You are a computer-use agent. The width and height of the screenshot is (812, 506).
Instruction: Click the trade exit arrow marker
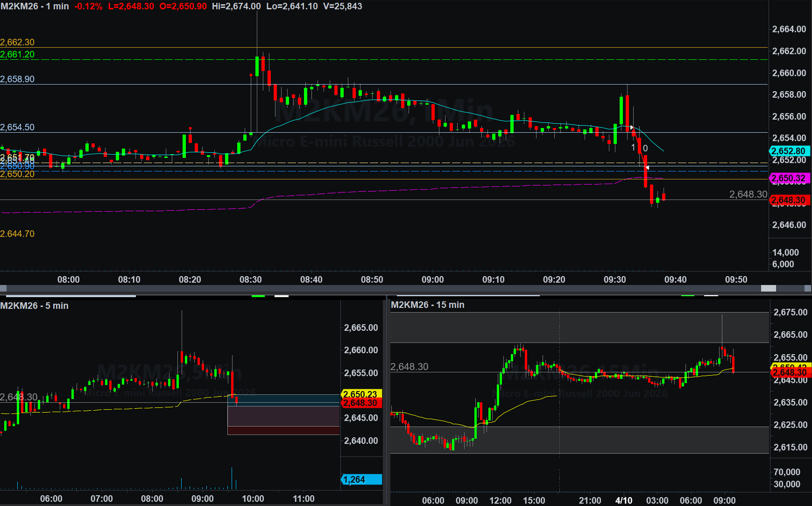tap(647, 167)
